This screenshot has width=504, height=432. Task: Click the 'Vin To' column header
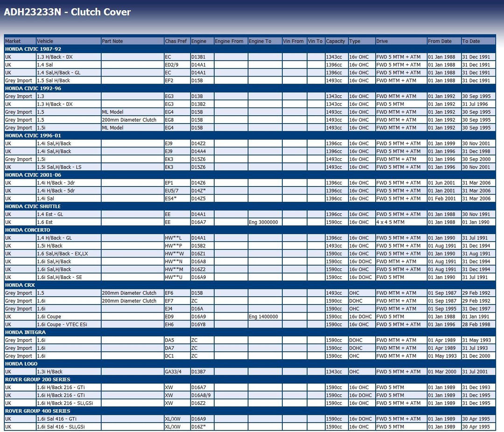(316, 41)
